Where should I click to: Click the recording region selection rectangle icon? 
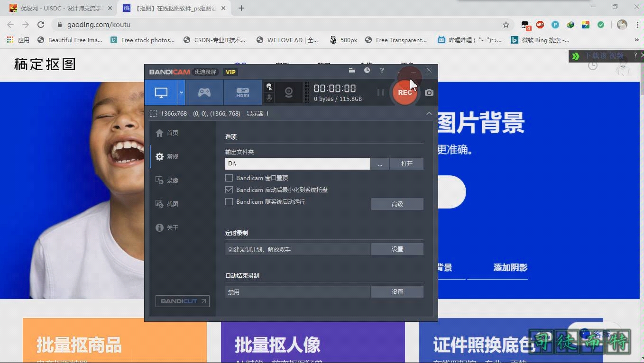click(153, 113)
